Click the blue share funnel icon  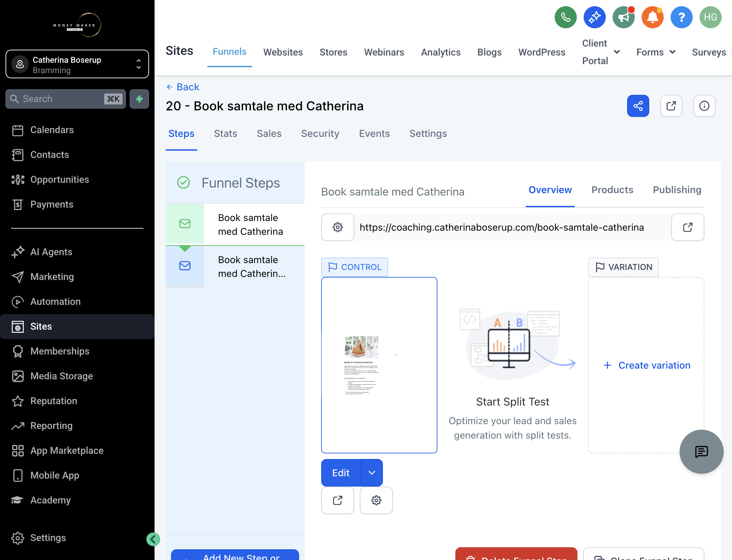638,106
